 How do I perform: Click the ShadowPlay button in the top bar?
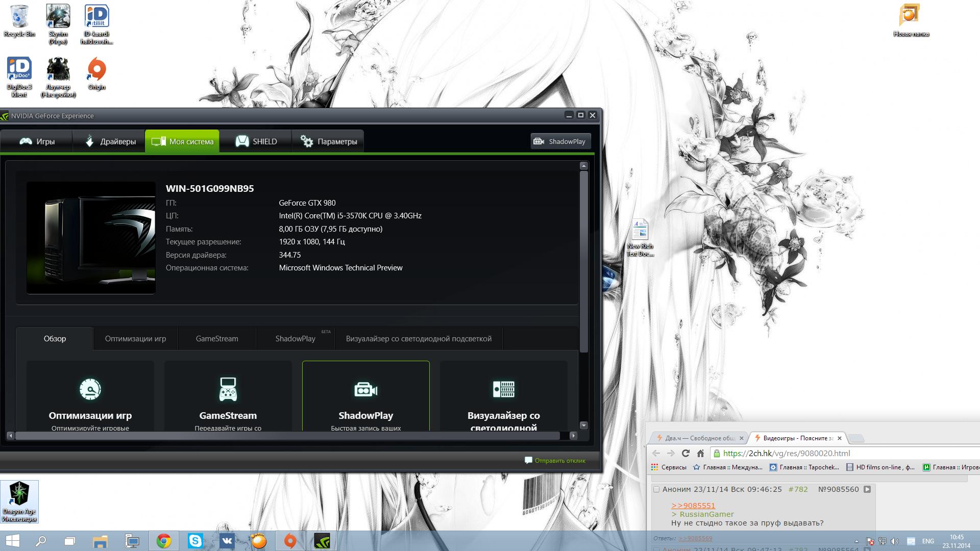click(x=560, y=141)
